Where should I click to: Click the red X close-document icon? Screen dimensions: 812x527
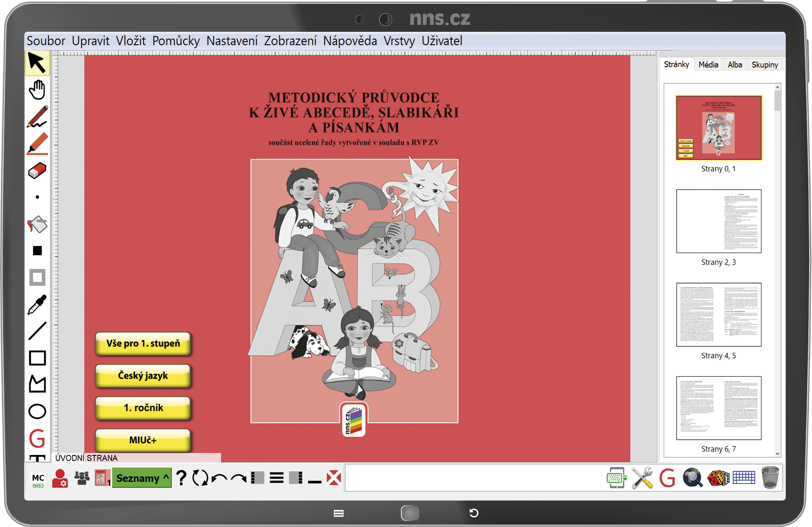click(x=333, y=478)
